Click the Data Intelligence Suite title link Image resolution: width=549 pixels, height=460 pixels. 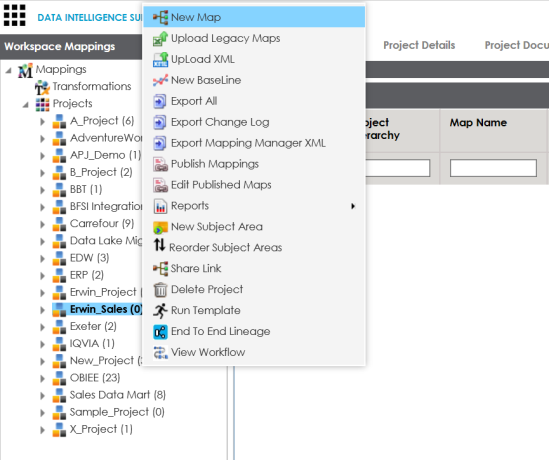click(90, 18)
